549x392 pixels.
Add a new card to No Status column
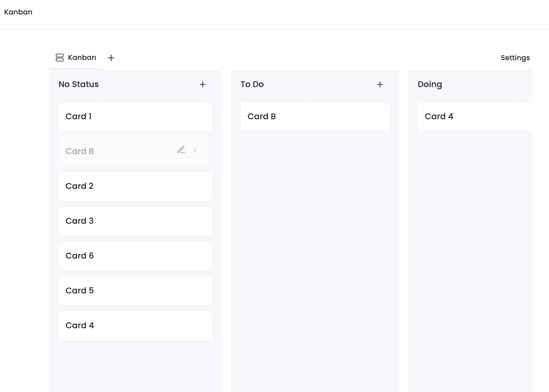click(x=203, y=84)
